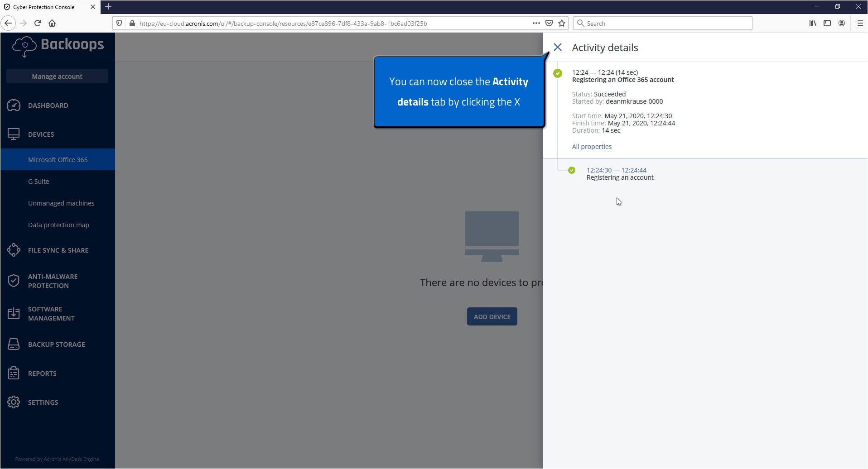
Task: Open the Firefox hamburger menu
Action: tap(860, 23)
